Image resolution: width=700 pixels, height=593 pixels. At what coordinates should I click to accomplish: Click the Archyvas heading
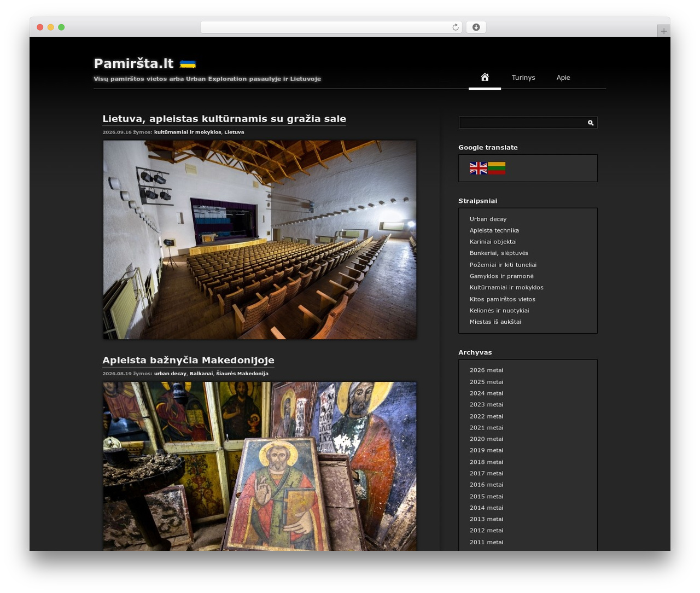pos(475,352)
